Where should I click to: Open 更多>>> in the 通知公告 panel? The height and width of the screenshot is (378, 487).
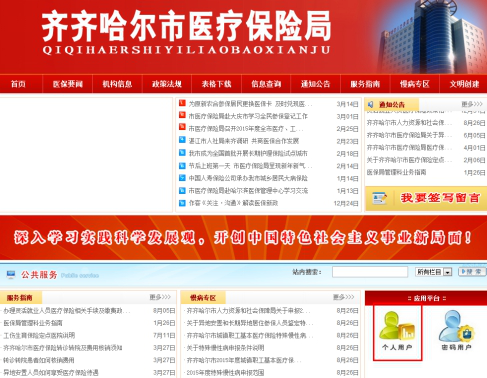pos(472,104)
